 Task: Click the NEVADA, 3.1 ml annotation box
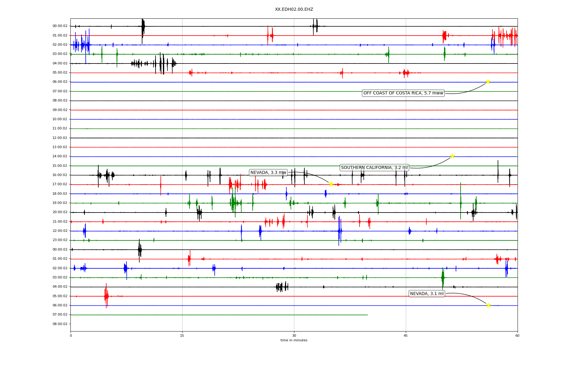click(x=427, y=294)
